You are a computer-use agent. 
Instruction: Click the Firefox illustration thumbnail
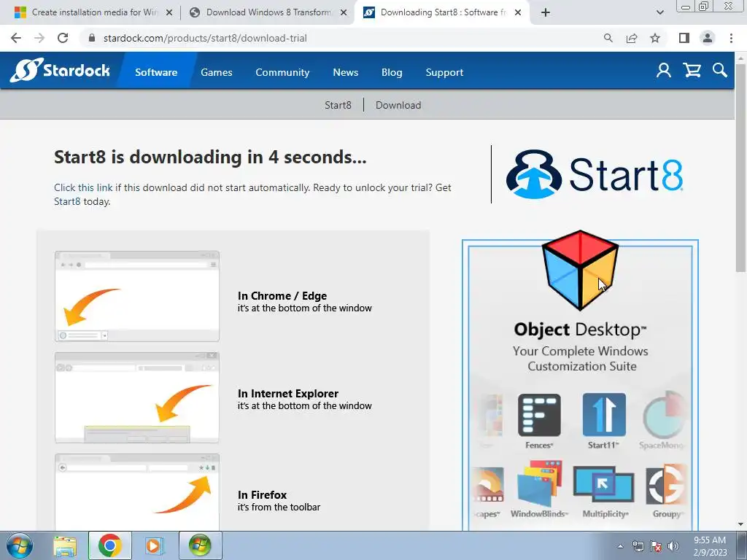(x=136, y=492)
